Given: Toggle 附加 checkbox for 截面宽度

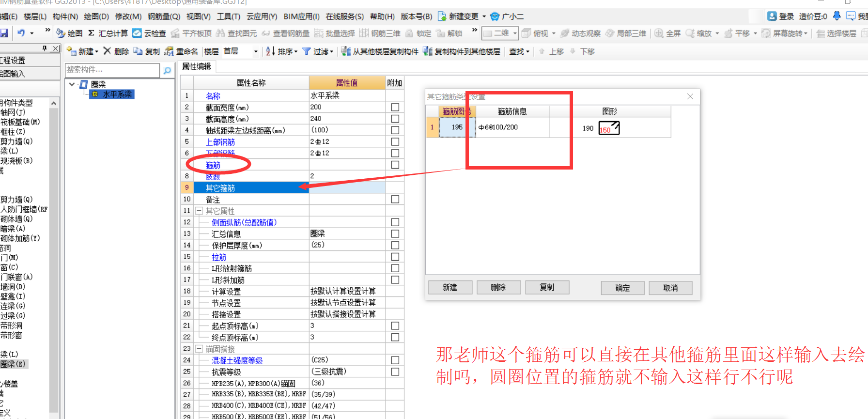Looking at the screenshot, I should [x=395, y=107].
